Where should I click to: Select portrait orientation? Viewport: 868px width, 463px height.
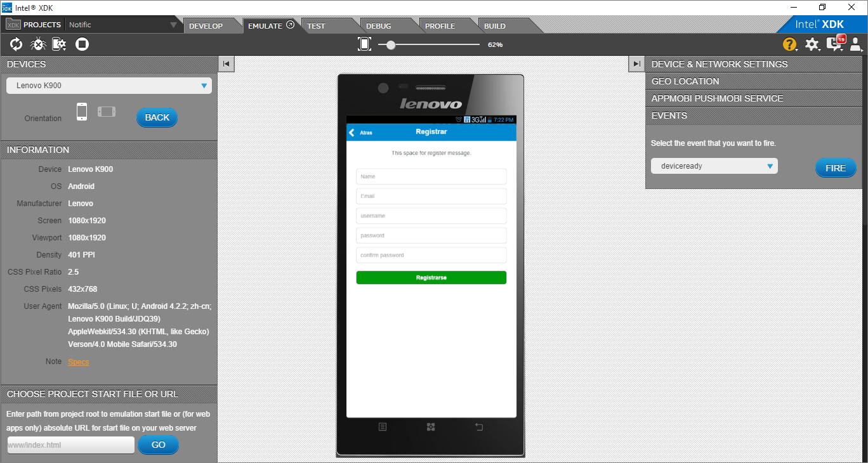82,112
